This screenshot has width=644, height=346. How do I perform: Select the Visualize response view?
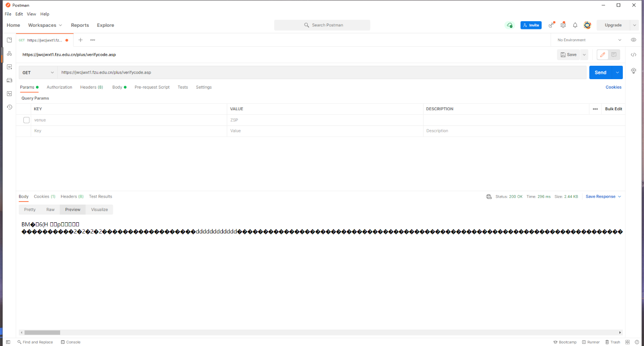tap(100, 209)
